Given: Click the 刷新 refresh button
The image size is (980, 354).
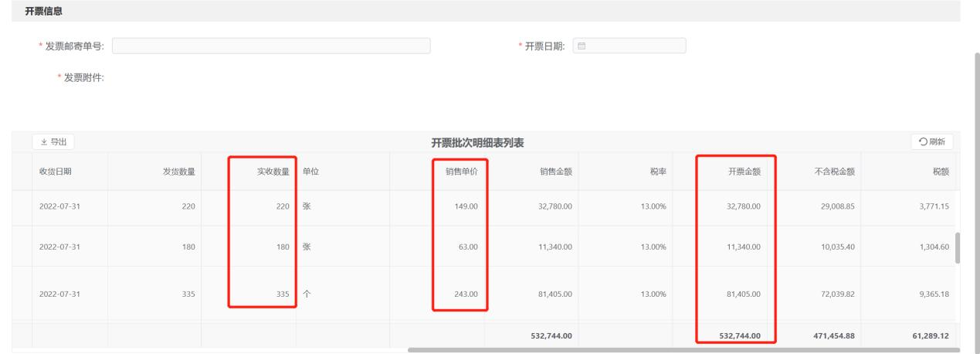Looking at the screenshot, I should tap(933, 141).
